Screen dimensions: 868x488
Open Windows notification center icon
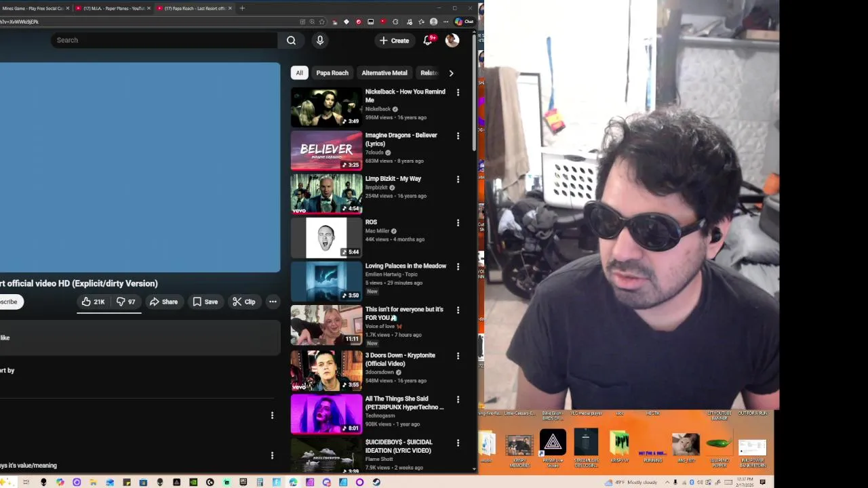pyautogui.click(x=762, y=482)
